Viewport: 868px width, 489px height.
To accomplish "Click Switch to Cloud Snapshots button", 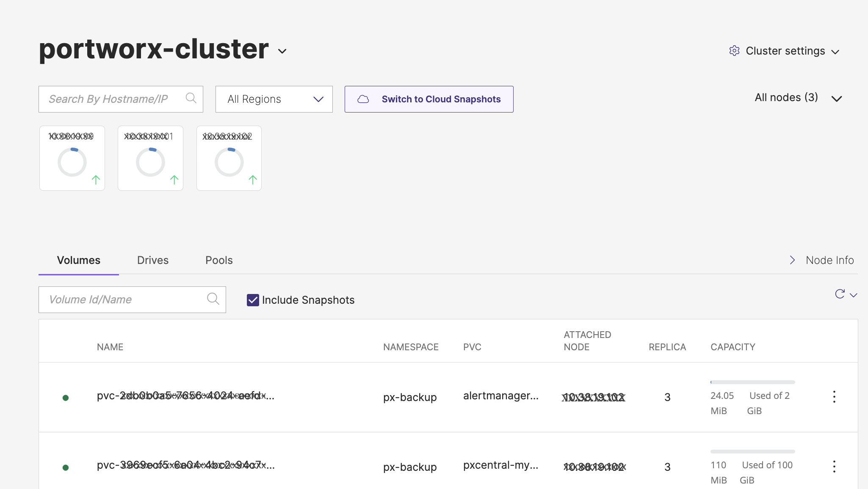I will (429, 99).
